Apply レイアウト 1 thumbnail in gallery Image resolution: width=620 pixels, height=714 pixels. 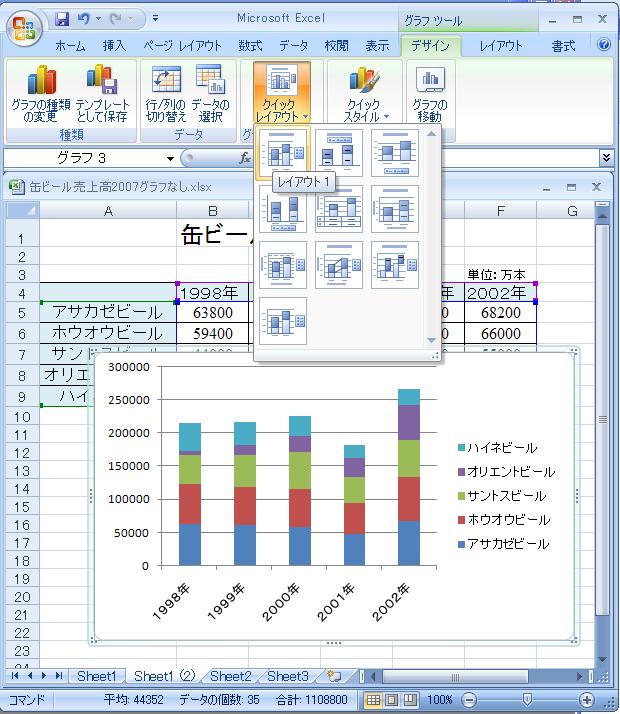point(283,153)
